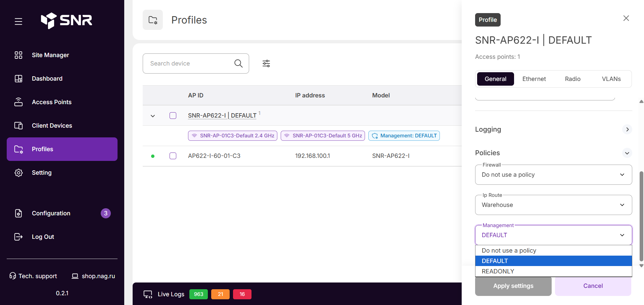Screen dimensions: 644x305
Task: Click the Tech. support headset icon
Action: (13, 276)
